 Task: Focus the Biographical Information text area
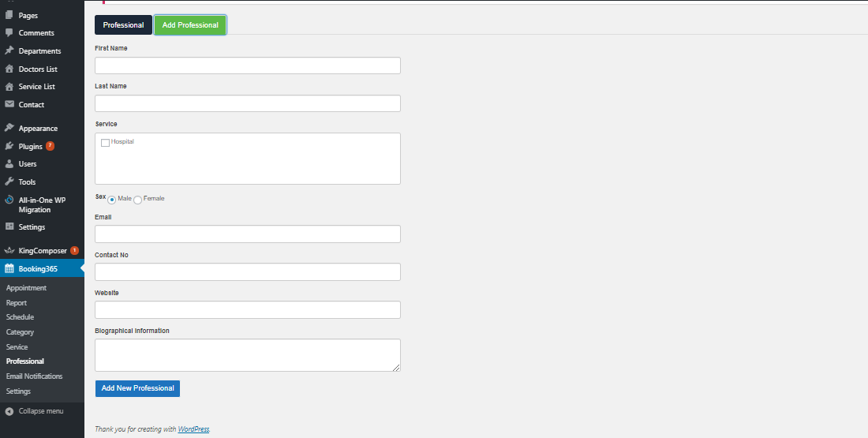tap(248, 355)
